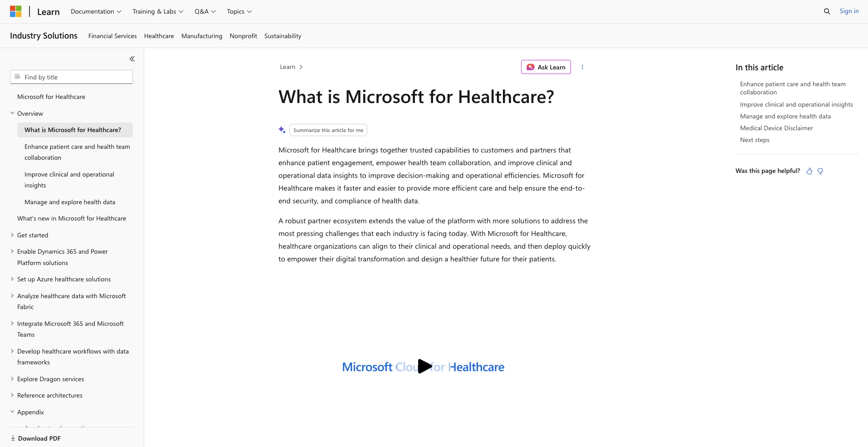This screenshot has height=447, width=868.
Task: Click the Sign in link
Action: click(849, 11)
